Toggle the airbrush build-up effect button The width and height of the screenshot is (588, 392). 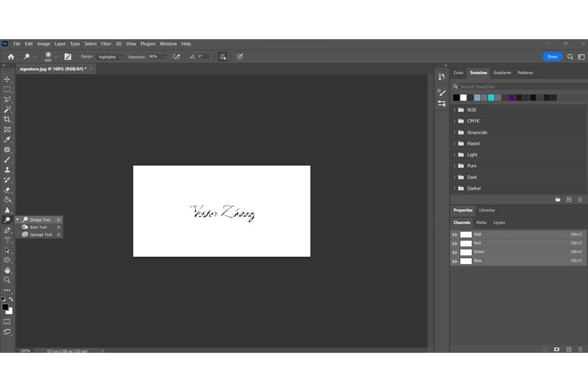point(176,57)
